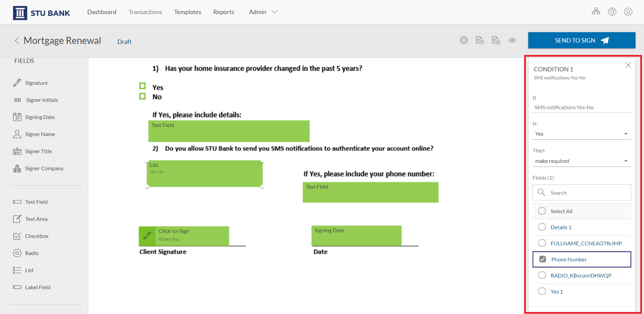The width and height of the screenshot is (644, 314).
Task: Expand the Admin menu chevron
Action: tap(275, 12)
